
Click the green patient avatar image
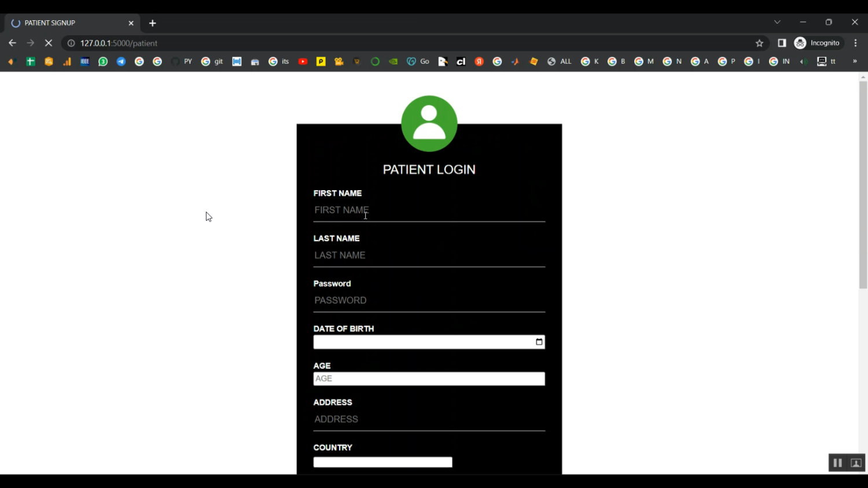[x=429, y=124]
